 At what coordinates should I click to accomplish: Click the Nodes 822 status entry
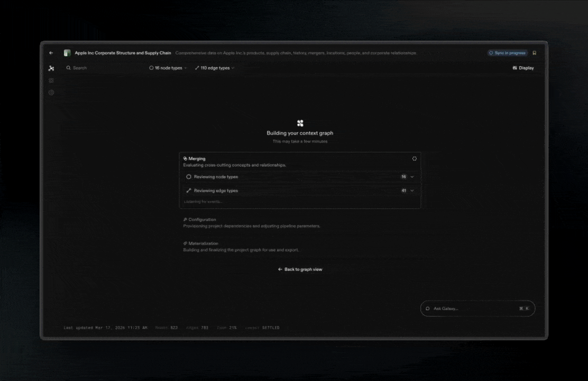(167, 328)
